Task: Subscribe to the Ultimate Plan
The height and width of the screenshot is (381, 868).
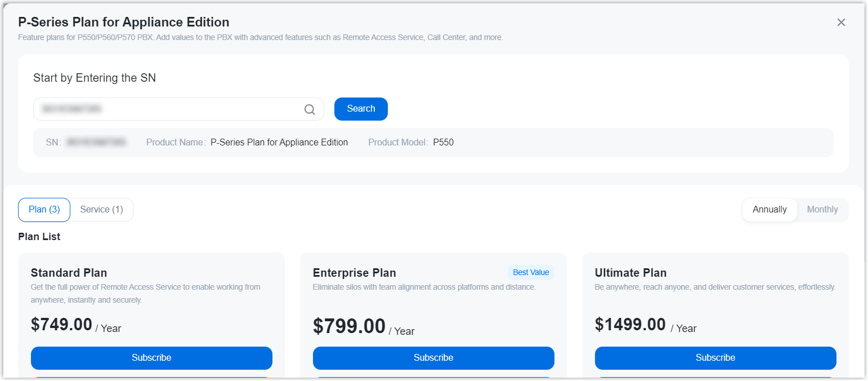Action: pyautogui.click(x=715, y=358)
